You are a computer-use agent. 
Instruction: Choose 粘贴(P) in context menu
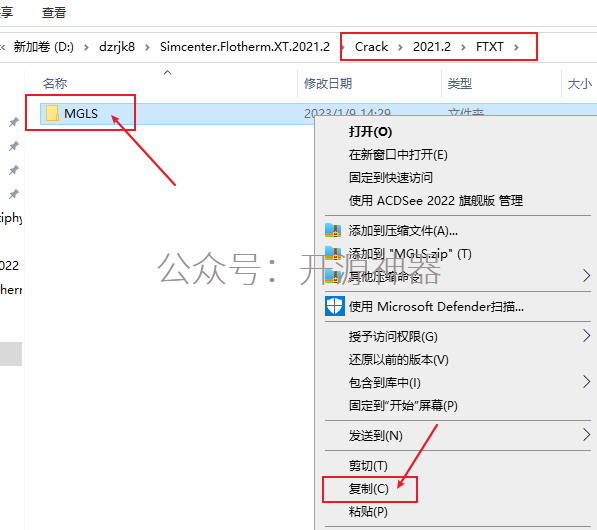(368, 511)
